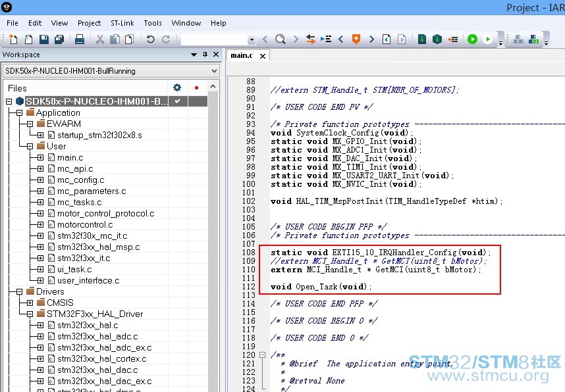Open the File menu
The image size is (565, 392).
pos(13,23)
